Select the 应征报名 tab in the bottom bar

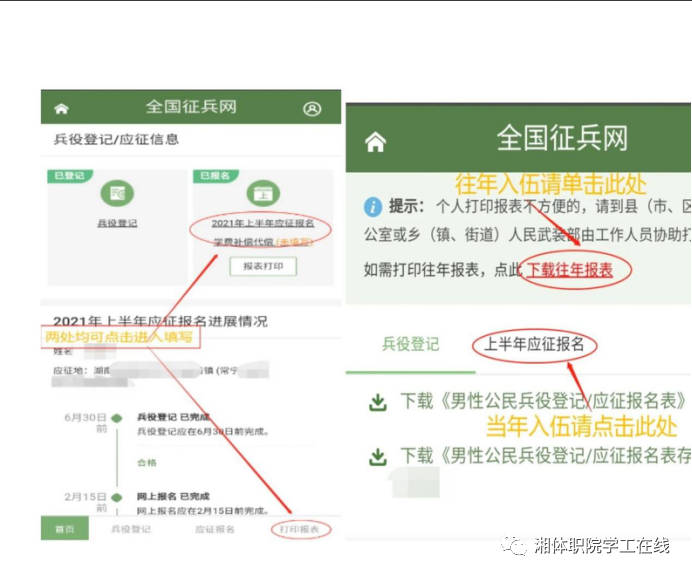pyautogui.click(x=214, y=529)
